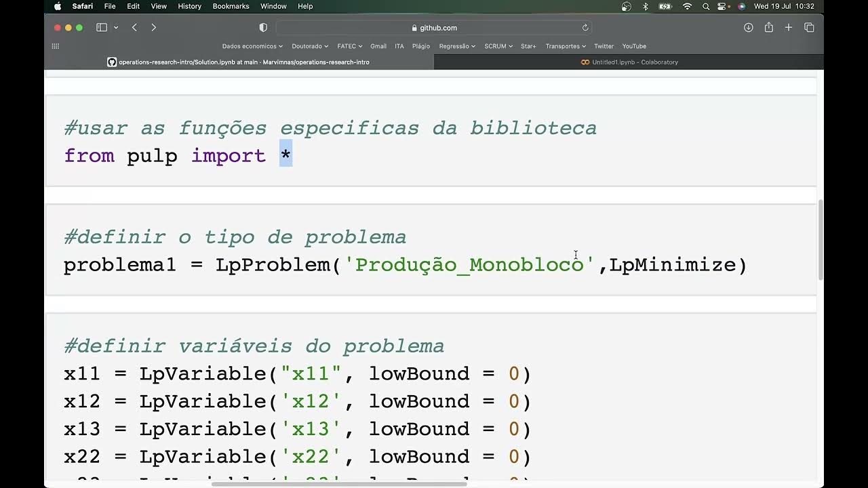The width and height of the screenshot is (868, 488).
Task: Expand the Regressão bookmarks folder
Action: pyautogui.click(x=457, y=46)
